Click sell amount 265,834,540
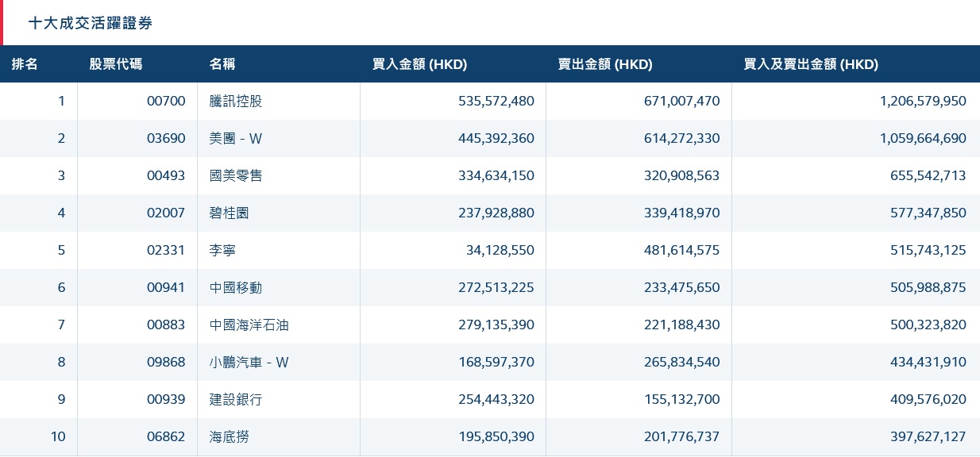This screenshot has width=980, height=457. point(682,362)
